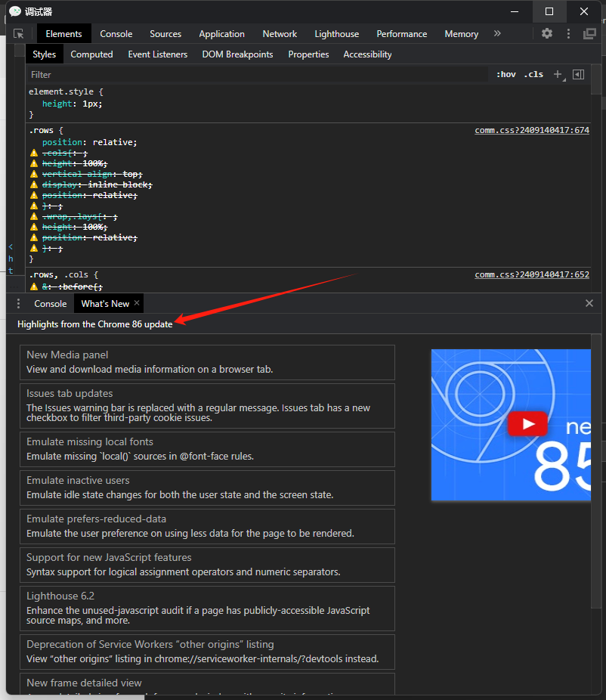This screenshot has width=606, height=700.
Task: Open the Lighthouse tab
Action: click(x=337, y=34)
